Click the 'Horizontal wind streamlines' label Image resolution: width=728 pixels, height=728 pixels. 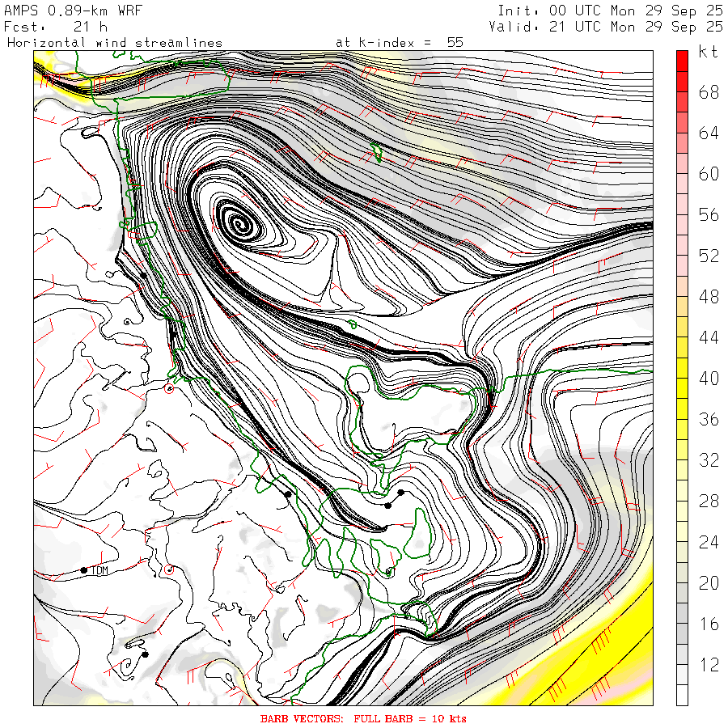114,42
